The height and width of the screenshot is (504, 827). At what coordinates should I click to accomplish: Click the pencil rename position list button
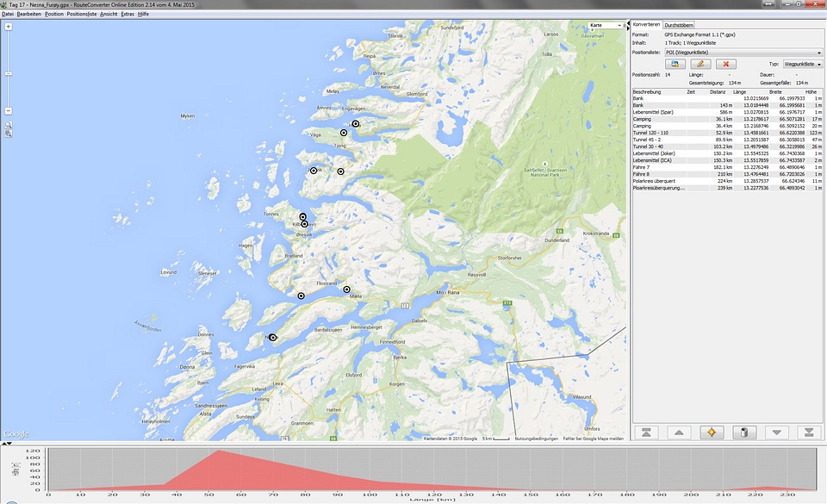(x=701, y=64)
